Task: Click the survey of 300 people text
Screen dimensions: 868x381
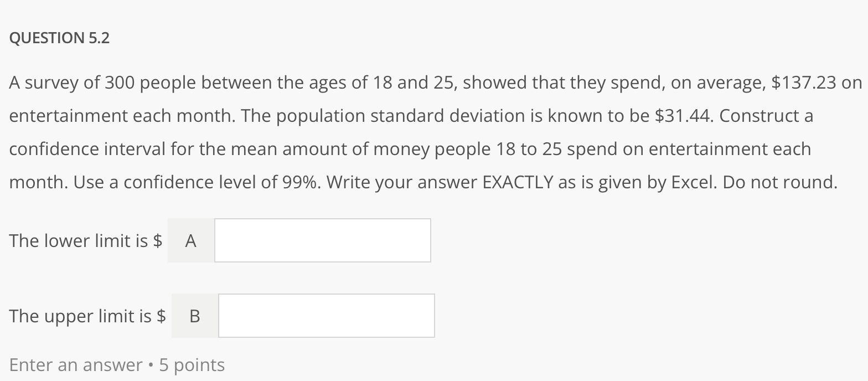Action: tap(166, 82)
